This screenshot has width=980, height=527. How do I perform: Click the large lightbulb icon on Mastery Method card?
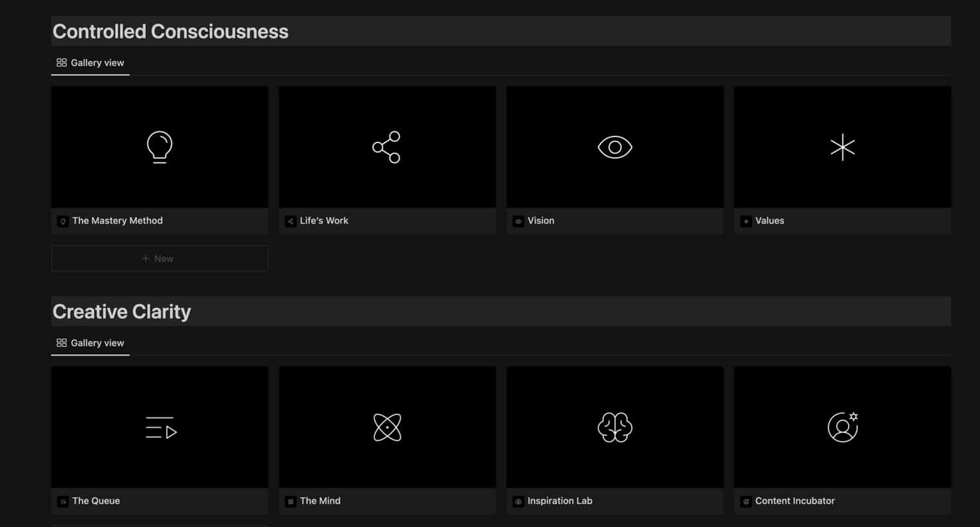click(x=160, y=147)
